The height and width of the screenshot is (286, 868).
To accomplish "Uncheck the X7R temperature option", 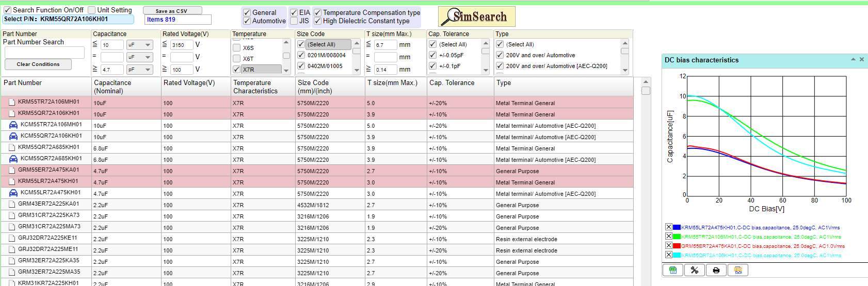I will pos(237,70).
